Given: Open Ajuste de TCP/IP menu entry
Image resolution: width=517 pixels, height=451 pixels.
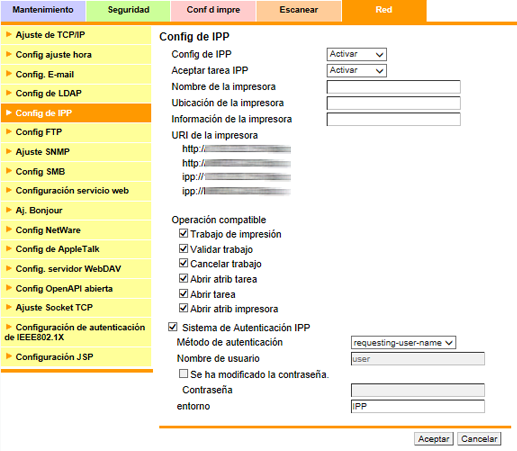Looking at the screenshot, I should pyautogui.click(x=76, y=35).
